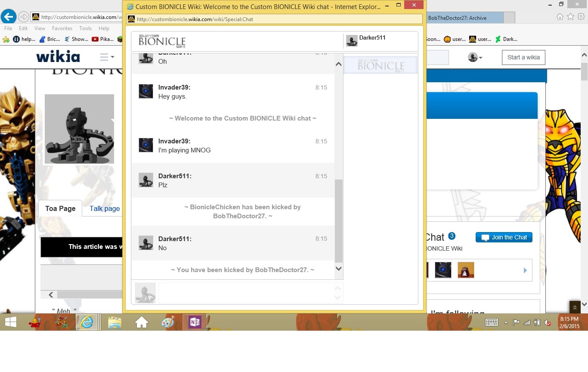Click the main browser address bar

click(77, 17)
